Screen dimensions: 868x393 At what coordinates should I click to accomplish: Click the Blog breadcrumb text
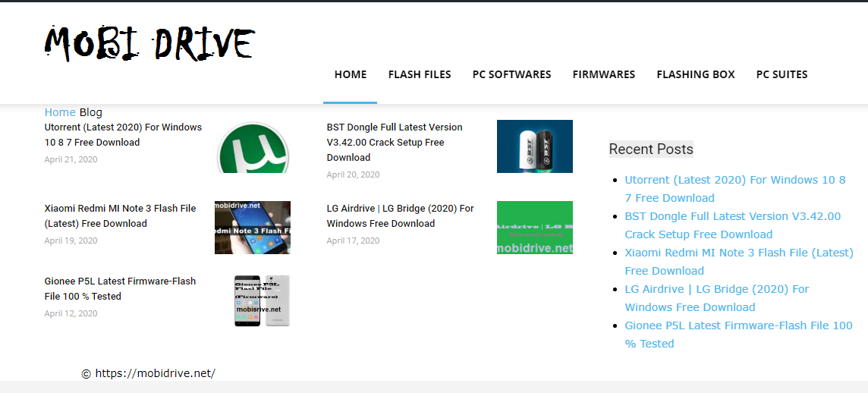click(x=91, y=112)
